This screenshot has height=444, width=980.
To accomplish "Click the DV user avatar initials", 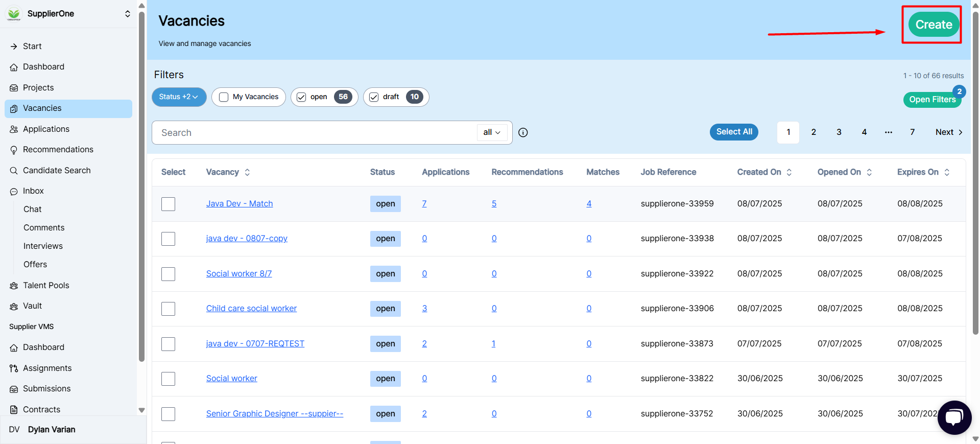I will [14, 430].
